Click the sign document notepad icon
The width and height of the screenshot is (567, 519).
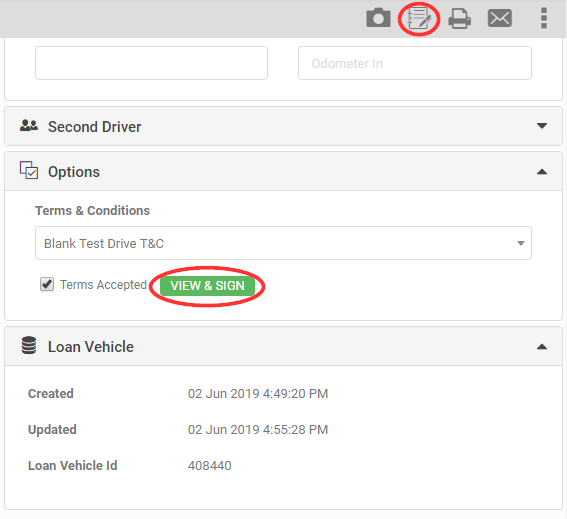[x=419, y=18]
